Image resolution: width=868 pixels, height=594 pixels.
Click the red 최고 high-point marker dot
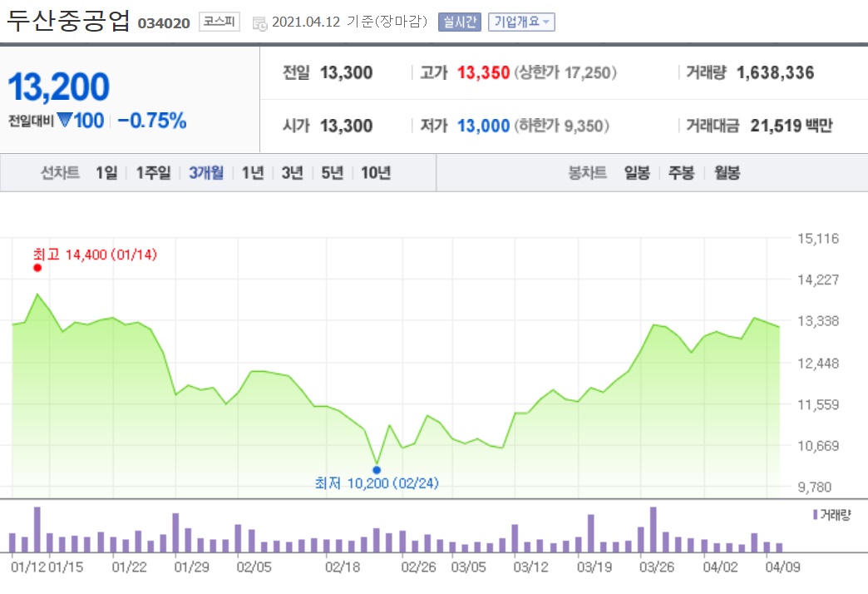click(x=37, y=268)
